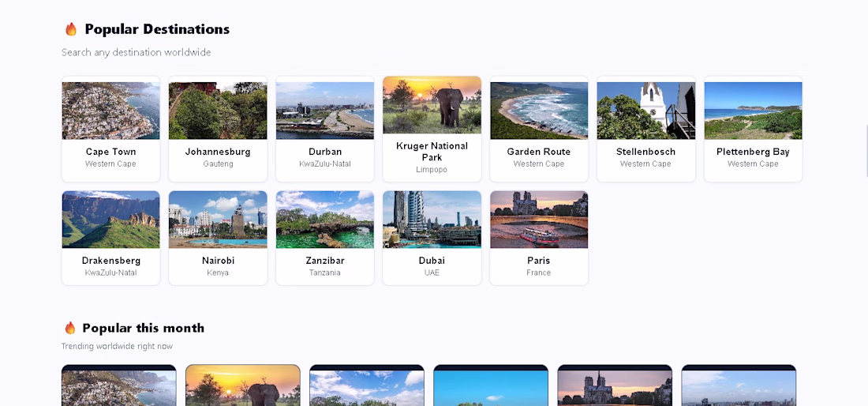Image resolution: width=868 pixels, height=406 pixels.
Task: Open the Garden Route destination card
Action: [x=539, y=129]
